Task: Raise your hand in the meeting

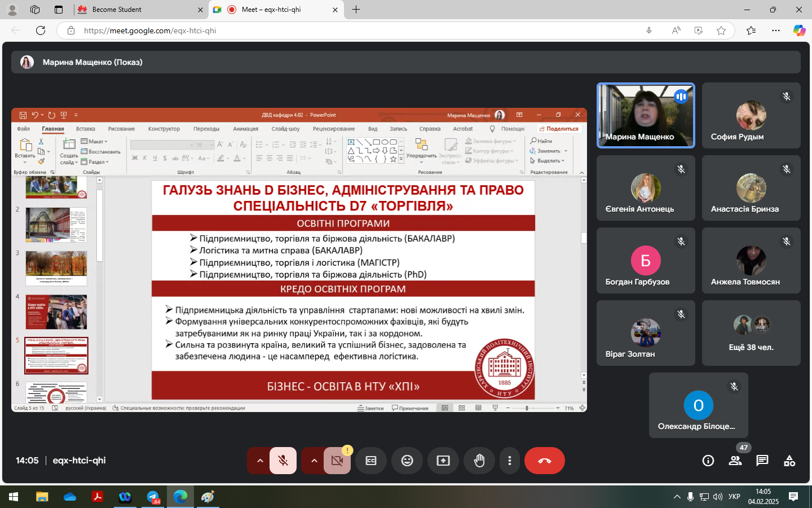Action: pos(479,461)
